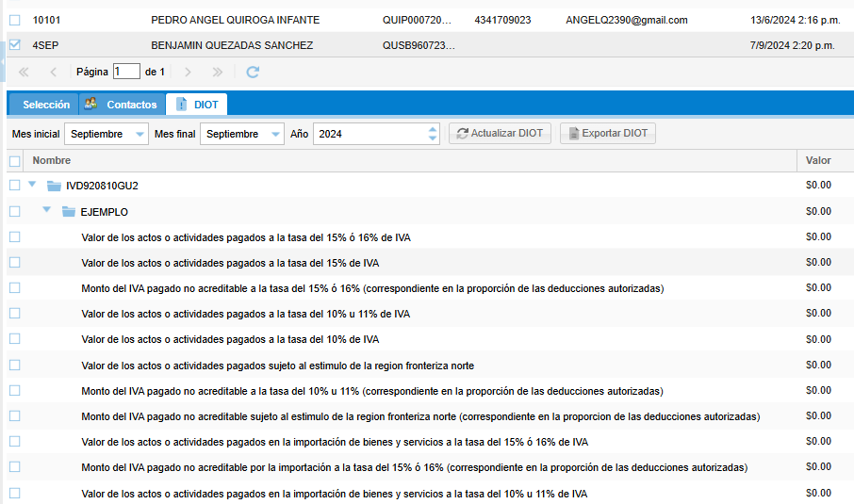Click the refresh icon in the pagination bar
The width and height of the screenshot is (854, 504).
coord(252,72)
